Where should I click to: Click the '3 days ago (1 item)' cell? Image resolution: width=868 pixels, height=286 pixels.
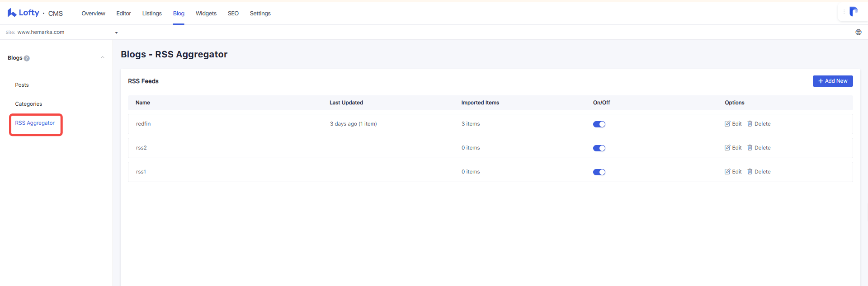353,124
